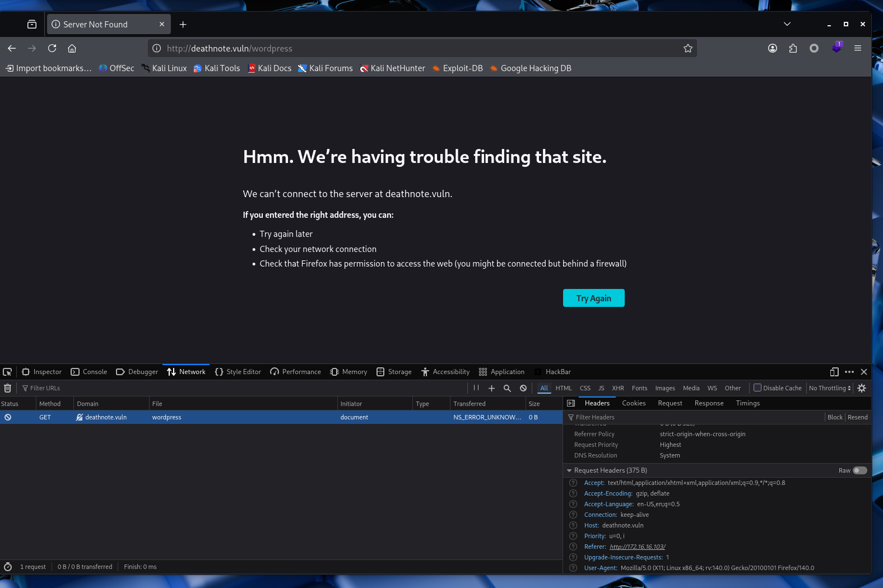Pause network recording
Viewport: 883px width, 588px height.
[x=476, y=388]
